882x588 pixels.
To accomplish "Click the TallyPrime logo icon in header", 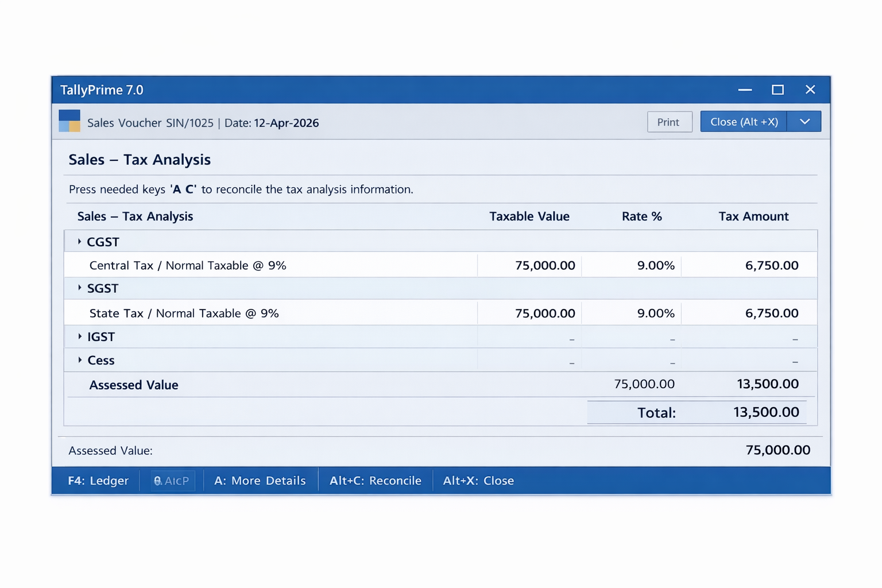I will [69, 121].
